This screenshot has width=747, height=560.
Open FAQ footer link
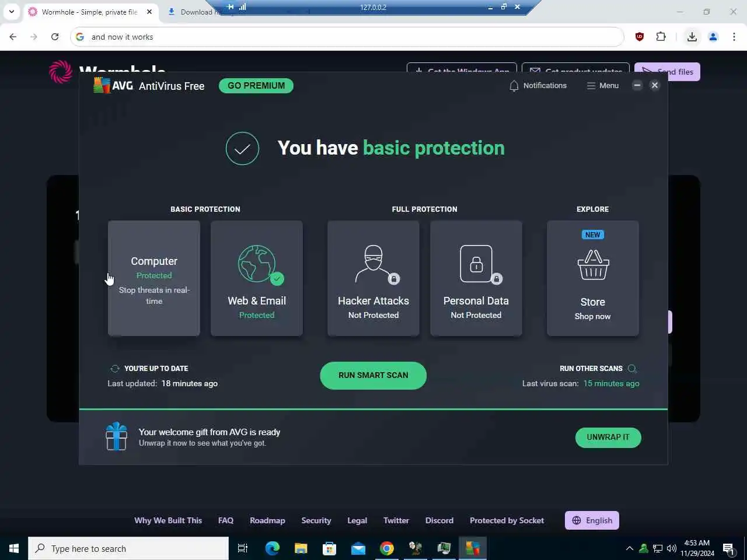pyautogui.click(x=226, y=520)
